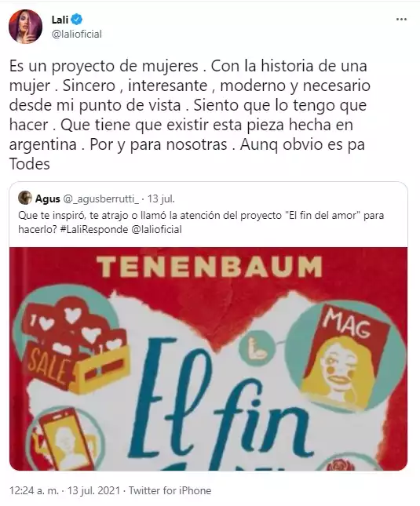Open the quoted tweet question text

tap(201, 222)
